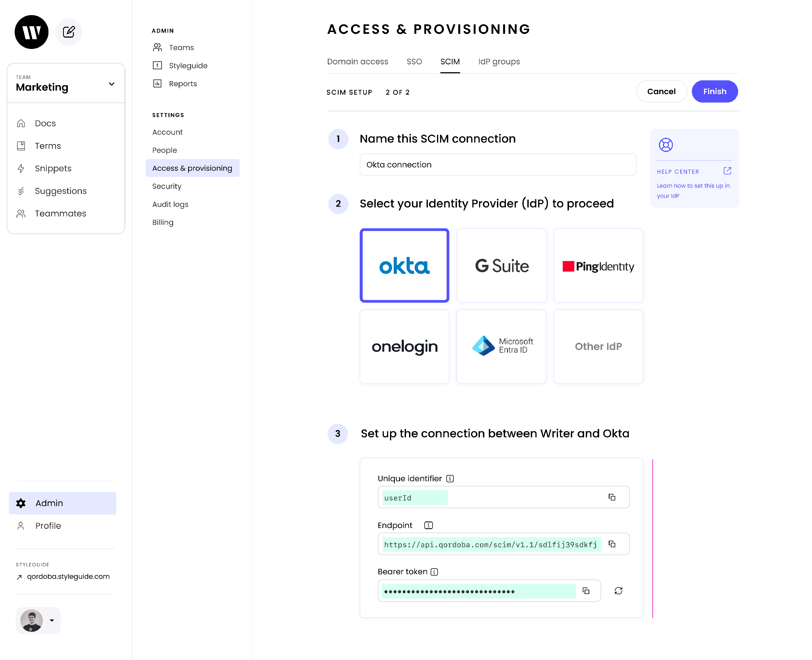The width and height of the screenshot is (812, 660).
Task: Click the Snippets lightning icon
Action: (x=21, y=168)
